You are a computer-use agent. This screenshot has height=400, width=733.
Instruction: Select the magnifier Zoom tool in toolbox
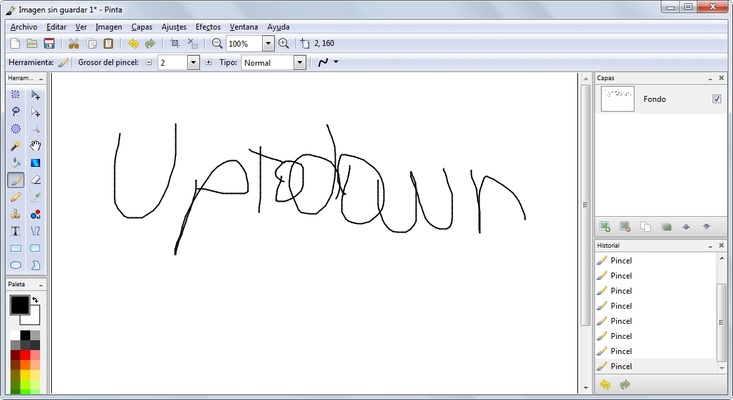(x=35, y=129)
